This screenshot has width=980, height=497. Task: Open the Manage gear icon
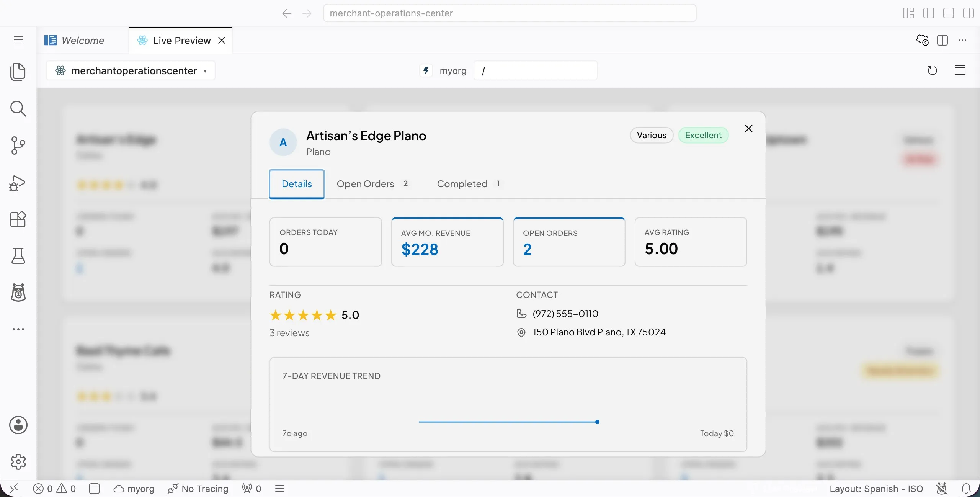coord(18,462)
